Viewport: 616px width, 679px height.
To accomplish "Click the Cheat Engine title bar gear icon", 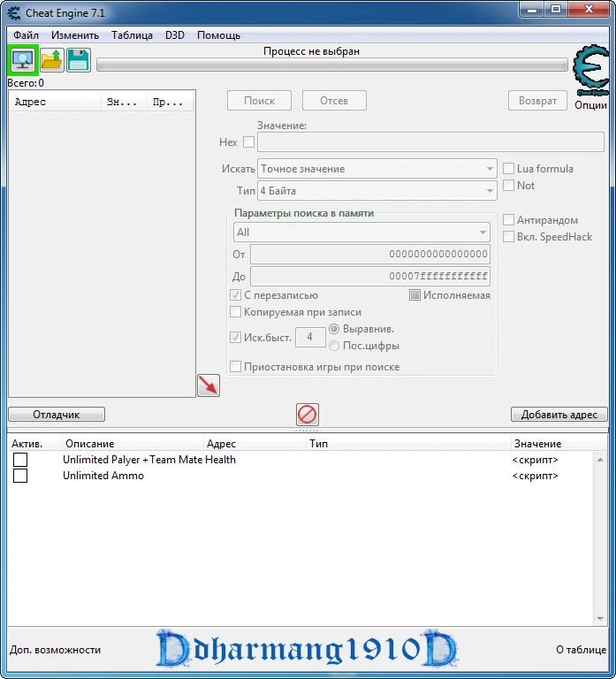I will pyautogui.click(x=14, y=13).
